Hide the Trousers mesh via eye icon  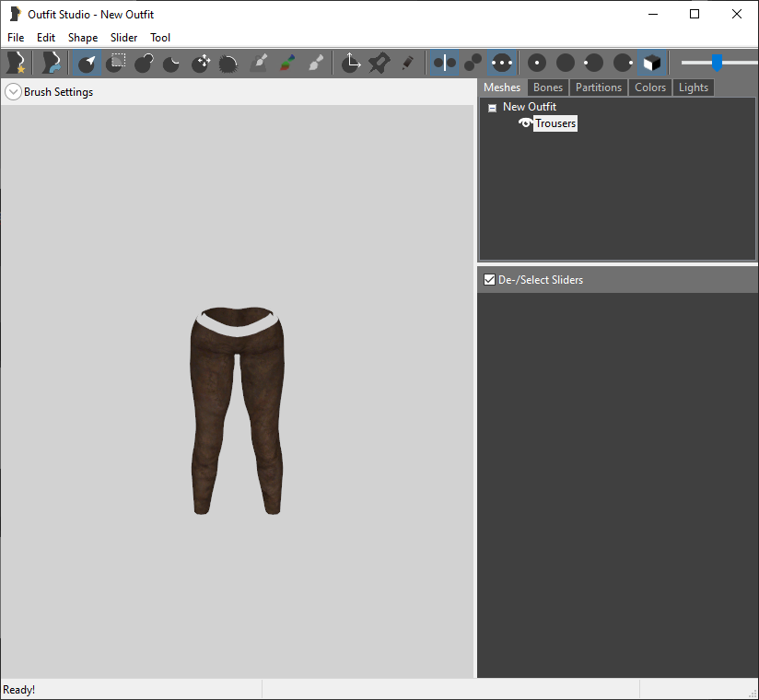point(525,123)
